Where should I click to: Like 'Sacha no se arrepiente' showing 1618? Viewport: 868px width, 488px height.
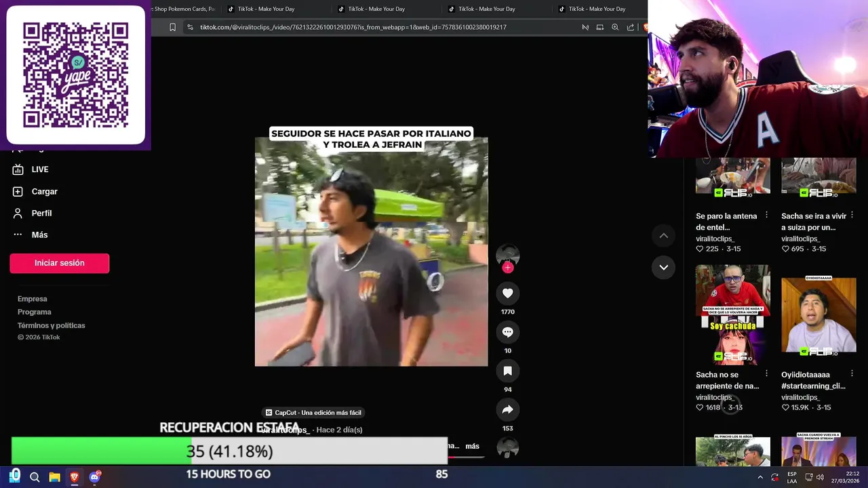tap(700, 408)
